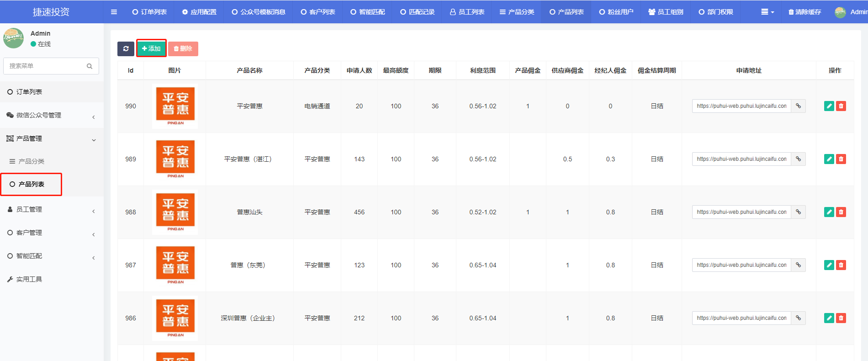Delete product row 989 with trash icon

pyautogui.click(x=841, y=159)
